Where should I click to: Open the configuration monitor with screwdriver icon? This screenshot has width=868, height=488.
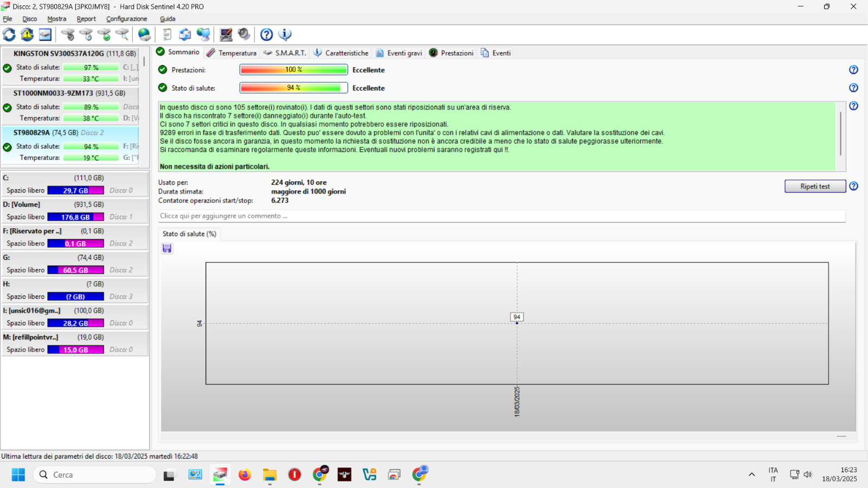[x=226, y=35]
